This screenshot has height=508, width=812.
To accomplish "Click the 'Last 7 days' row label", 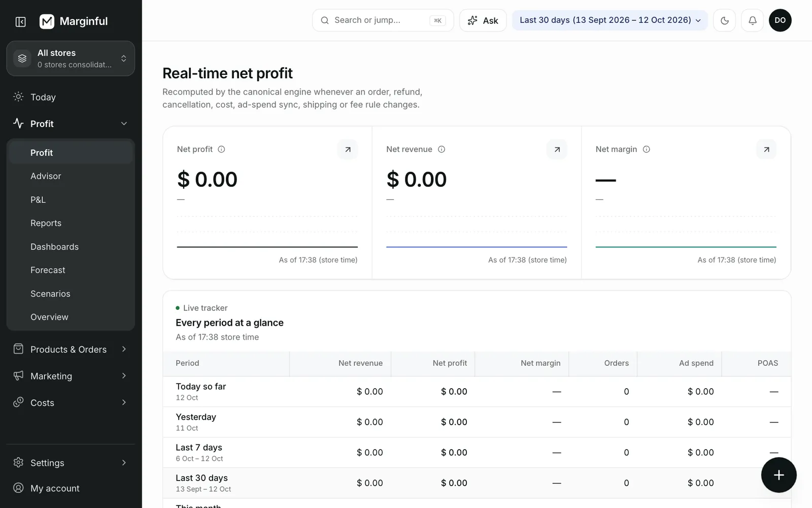I will click(199, 448).
